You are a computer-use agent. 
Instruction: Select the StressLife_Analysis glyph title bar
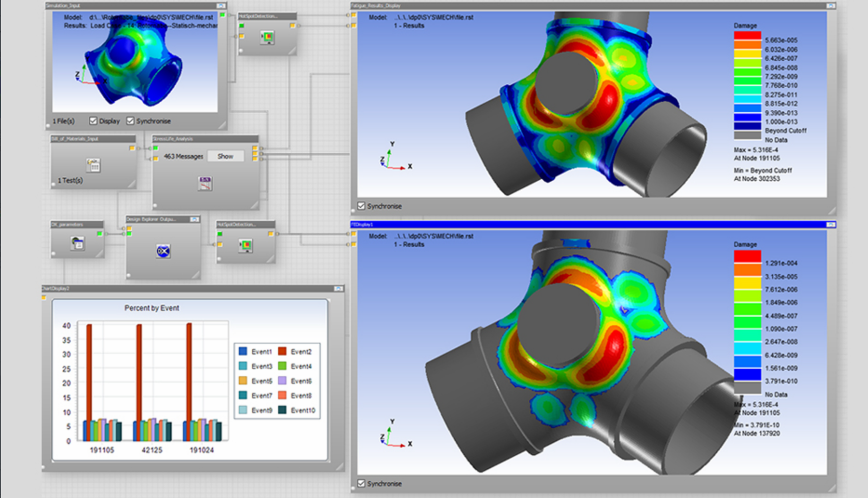[x=204, y=138]
